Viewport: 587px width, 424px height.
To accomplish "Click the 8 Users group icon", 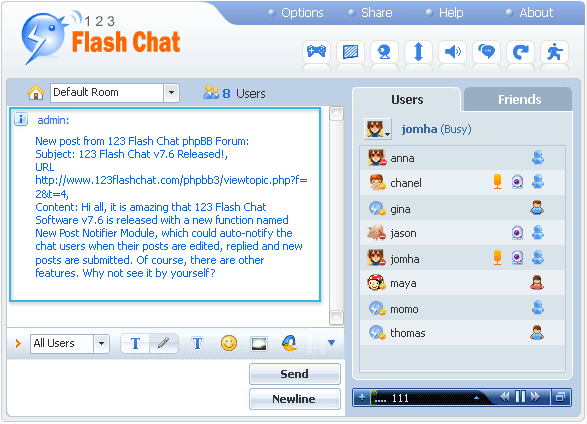I will point(211,92).
